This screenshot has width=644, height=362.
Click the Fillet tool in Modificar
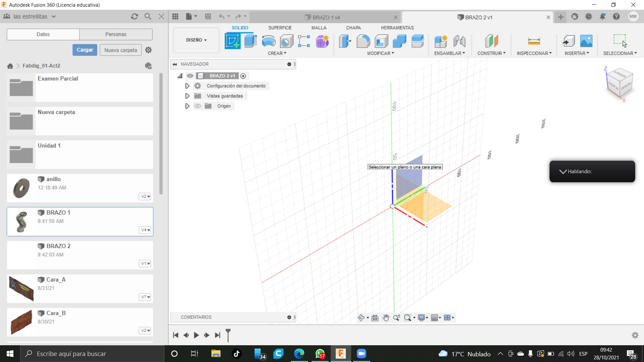[x=363, y=41]
